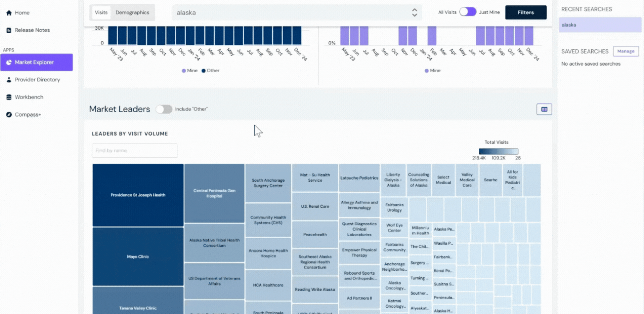The image size is (644, 314).
Task: Select Quest Diagnostics Clinical Laboratories tile
Action: 359,229
